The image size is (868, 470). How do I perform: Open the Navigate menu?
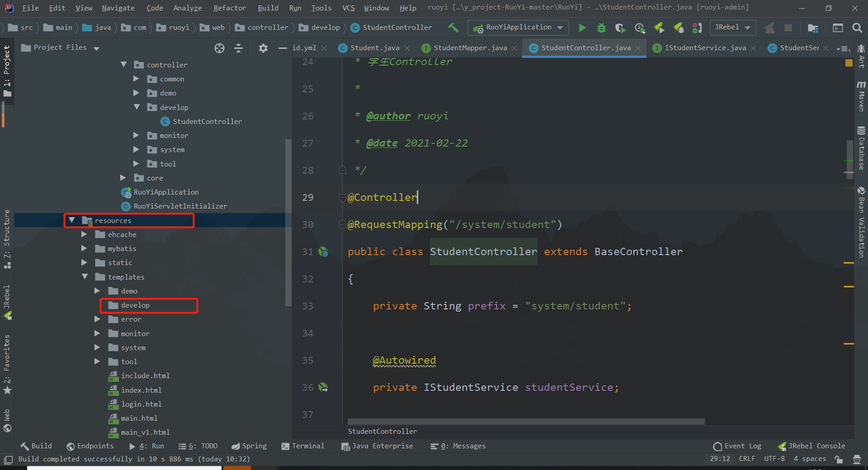coord(118,8)
